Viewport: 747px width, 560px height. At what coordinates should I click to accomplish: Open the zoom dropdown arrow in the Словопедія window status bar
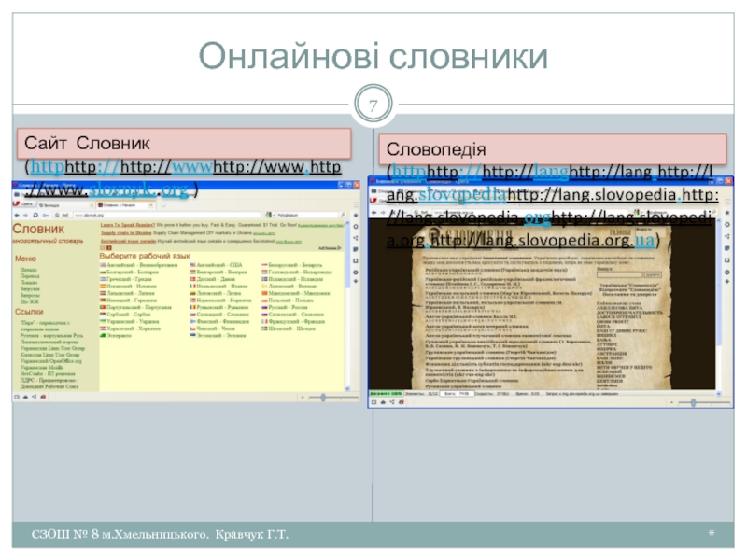tap(672, 403)
